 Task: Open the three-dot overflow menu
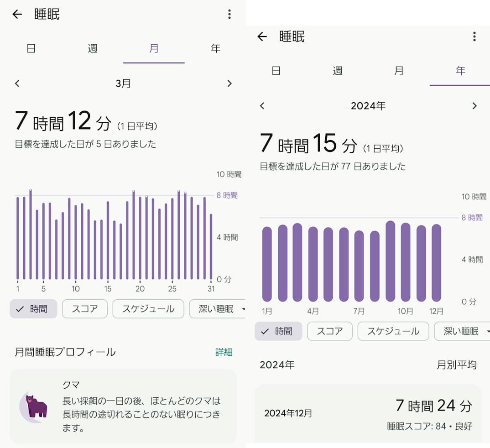(x=229, y=14)
